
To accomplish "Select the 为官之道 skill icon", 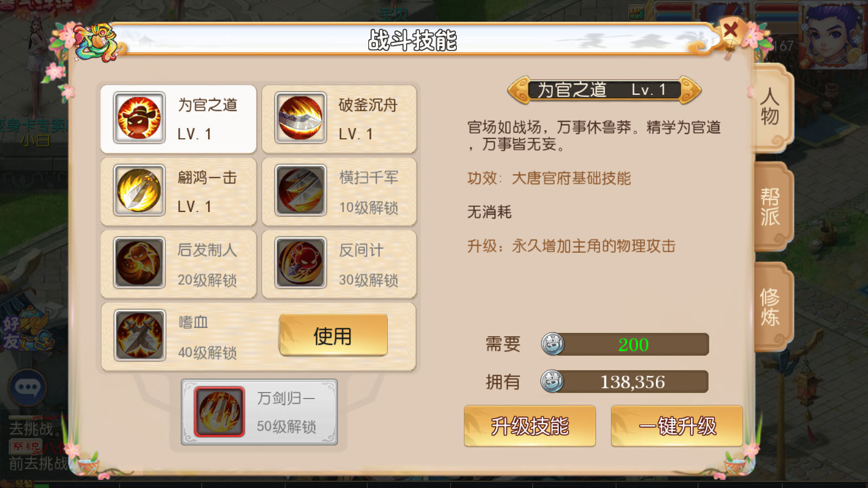I will [x=139, y=118].
